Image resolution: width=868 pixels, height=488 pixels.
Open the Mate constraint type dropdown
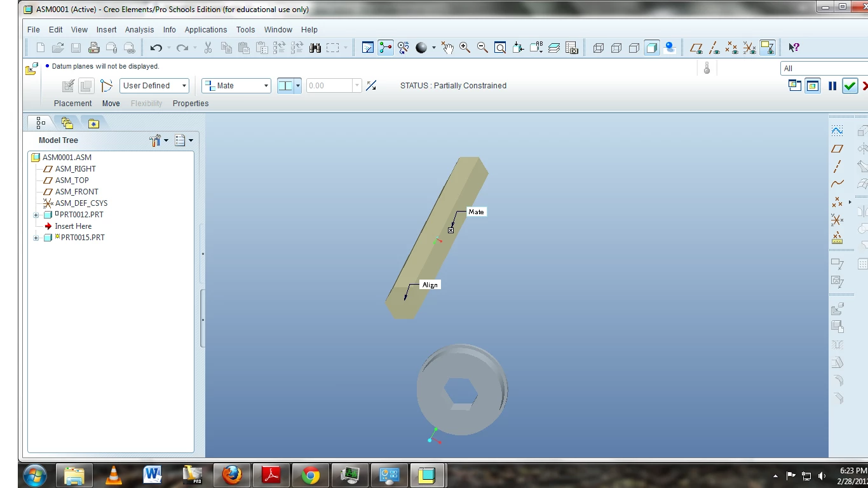pyautogui.click(x=236, y=86)
